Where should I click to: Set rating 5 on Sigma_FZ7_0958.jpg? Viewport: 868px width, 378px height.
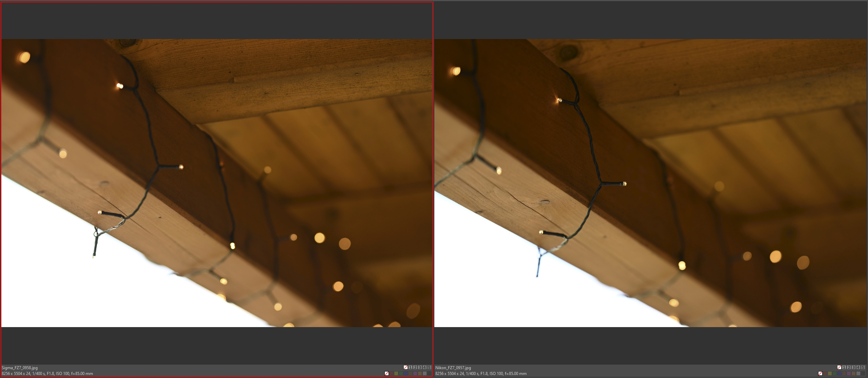(x=429, y=367)
